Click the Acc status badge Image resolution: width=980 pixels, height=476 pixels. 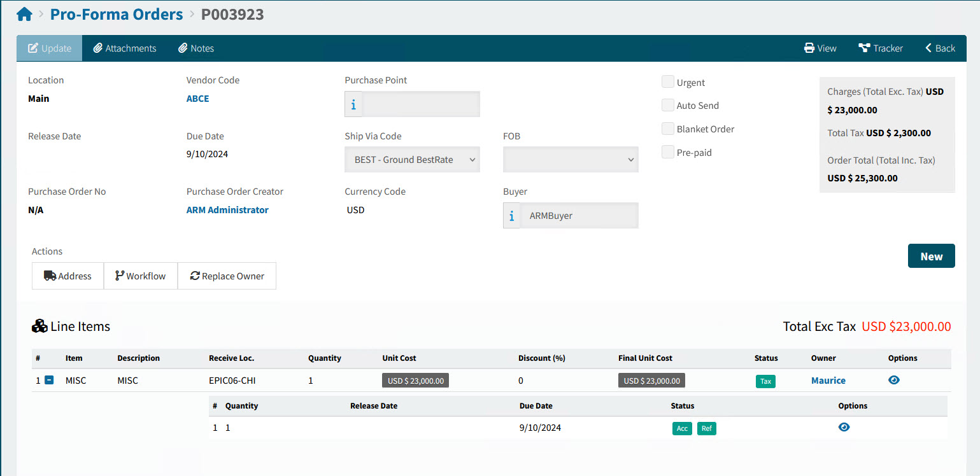click(x=682, y=428)
